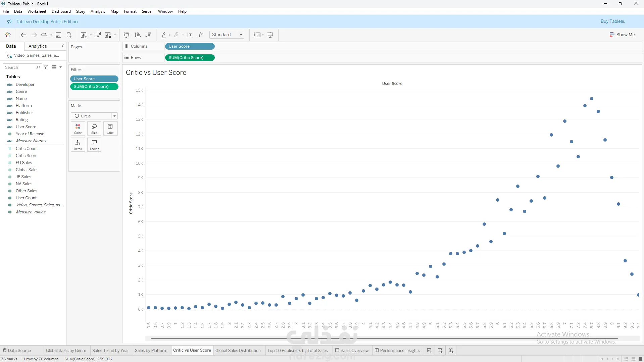Screen dimensions: 644x362
Task: Open the Circle mark type dropdown
Action: point(94,116)
